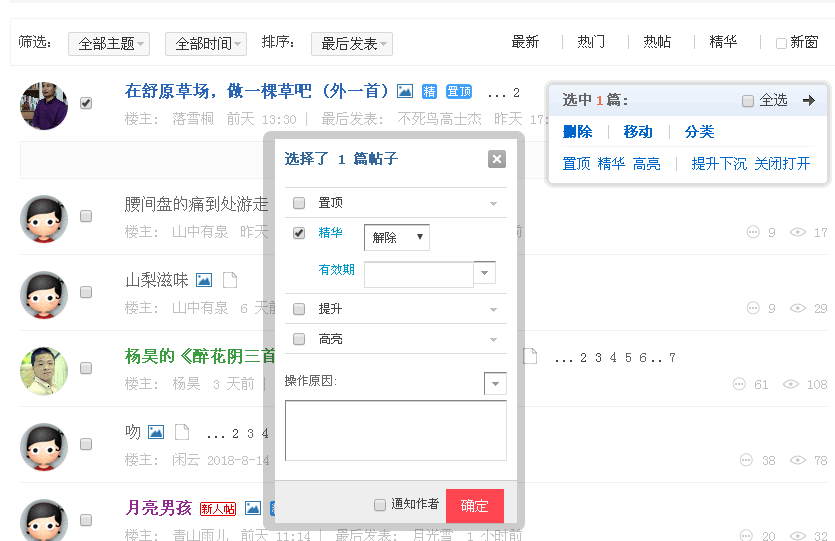Open thread 在舒原草场，做一棵草吧
Screen dimensions: 835x541
(257, 91)
